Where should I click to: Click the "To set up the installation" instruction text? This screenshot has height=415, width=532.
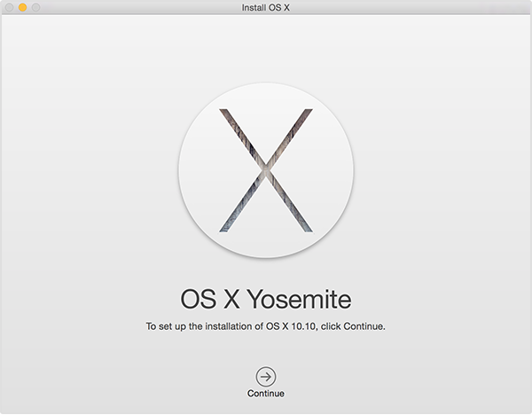click(x=266, y=326)
